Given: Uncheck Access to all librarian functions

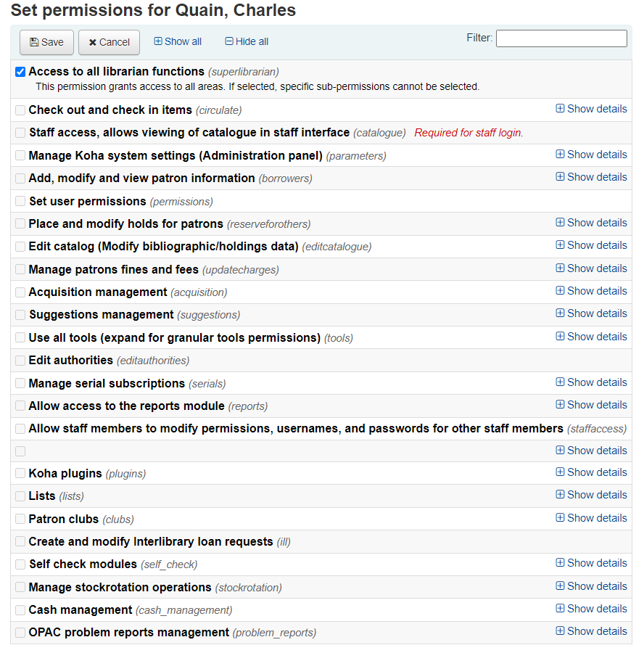Looking at the screenshot, I should pyautogui.click(x=20, y=72).
